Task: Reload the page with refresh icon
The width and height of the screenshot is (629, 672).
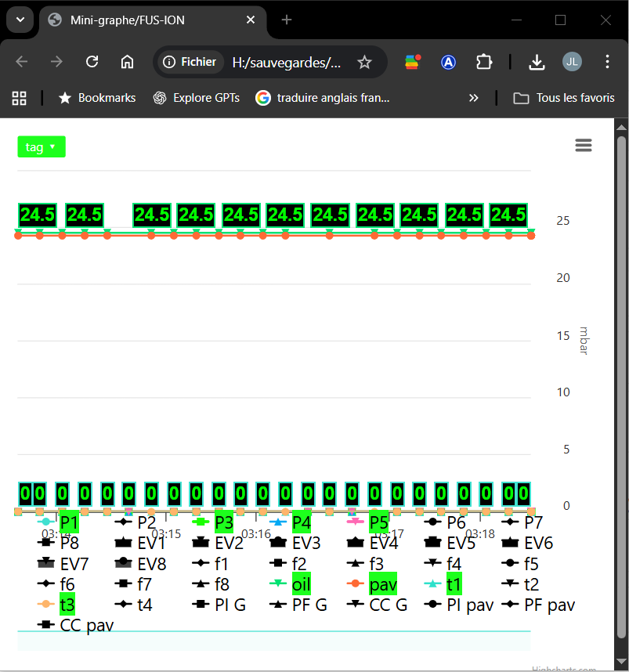Action: pyautogui.click(x=92, y=62)
